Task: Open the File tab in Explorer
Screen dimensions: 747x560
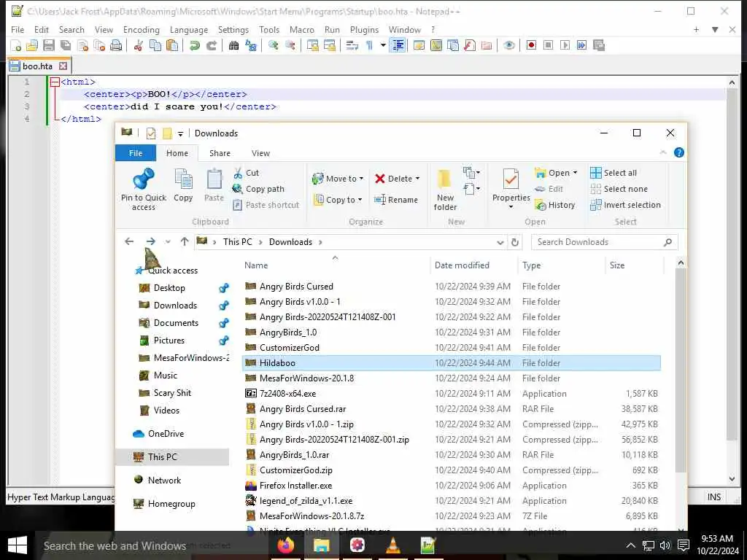Action: pos(135,153)
